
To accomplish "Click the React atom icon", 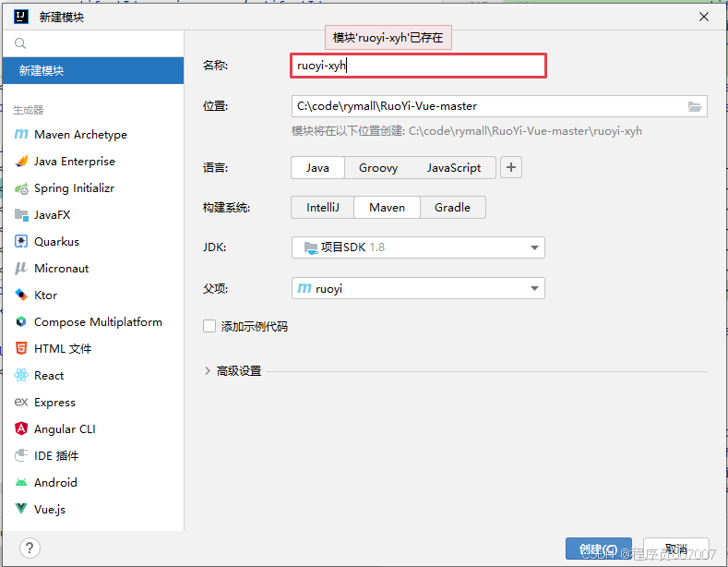I will (x=21, y=376).
